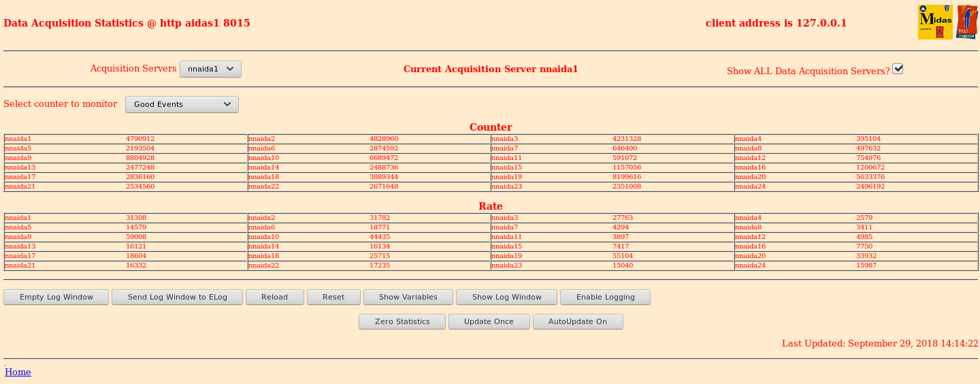
Task: Open the Home link
Action: pyautogui.click(x=18, y=372)
